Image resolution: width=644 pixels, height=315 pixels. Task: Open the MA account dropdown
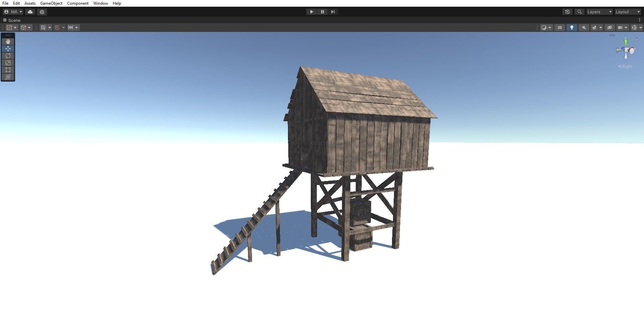point(13,12)
